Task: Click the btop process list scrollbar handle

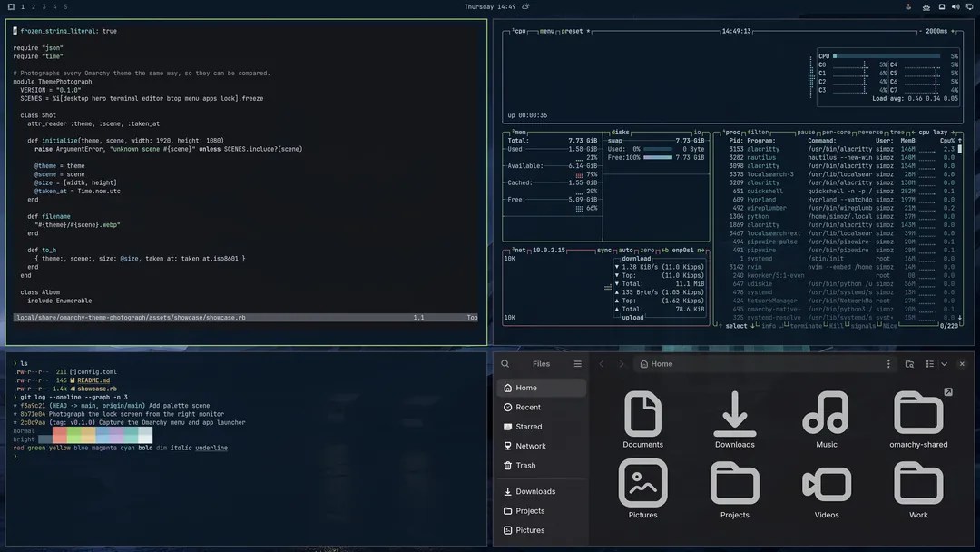Action: coord(960,150)
